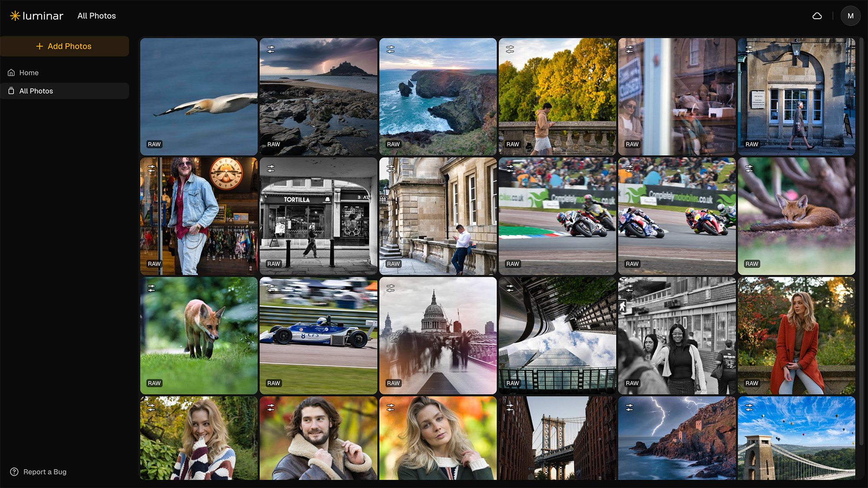Viewport: 868px width, 488px height.
Task: Click the edits icon on the cathedral dome photo
Action: pos(390,288)
